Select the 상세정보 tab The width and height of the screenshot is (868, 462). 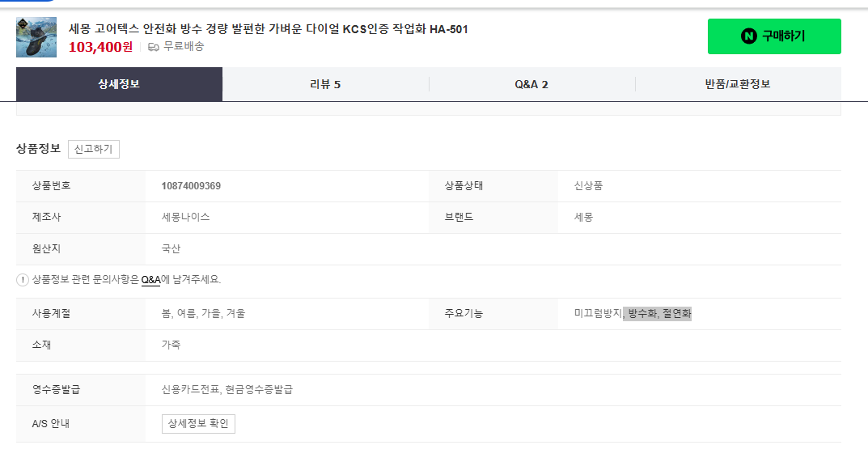click(119, 84)
